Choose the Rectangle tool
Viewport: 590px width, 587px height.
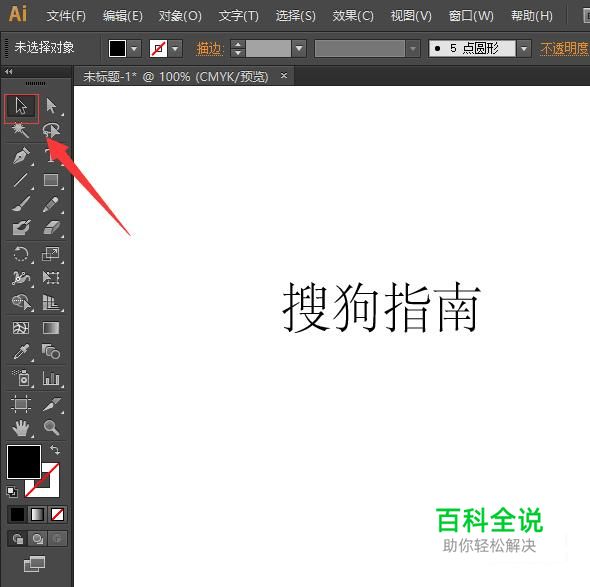pos(51,180)
